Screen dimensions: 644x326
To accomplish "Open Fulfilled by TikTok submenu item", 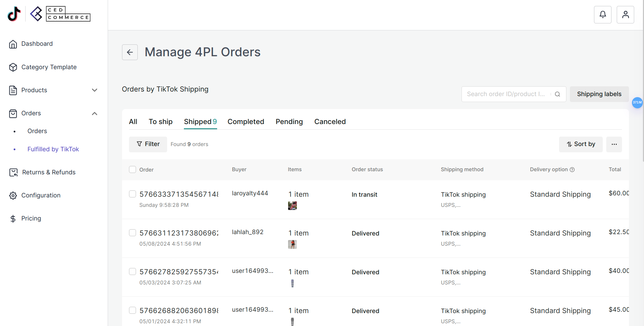I will click(53, 149).
